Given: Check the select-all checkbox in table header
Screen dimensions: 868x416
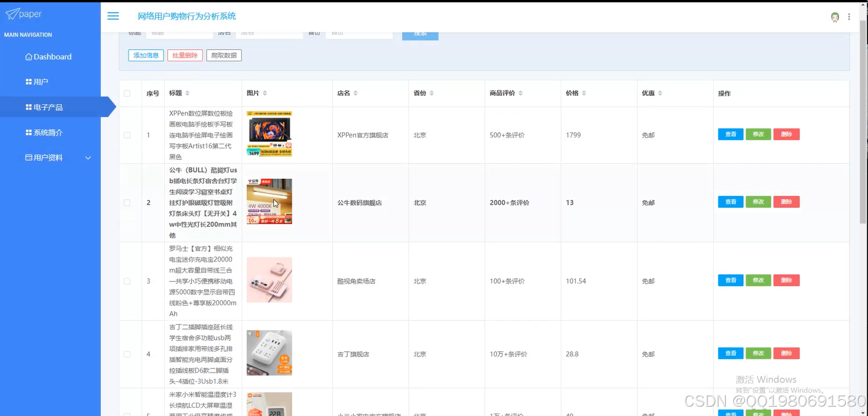Looking at the screenshot, I should pos(128,93).
